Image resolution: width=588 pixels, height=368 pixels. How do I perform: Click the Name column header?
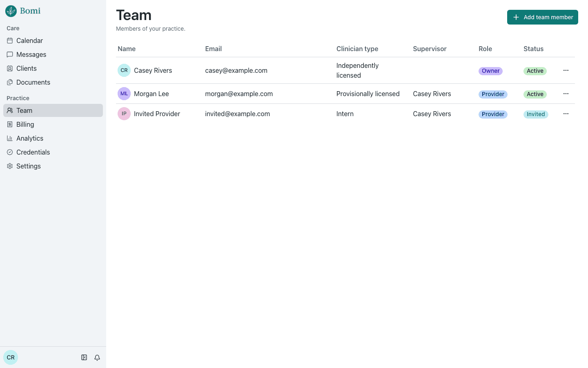click(127, 49)
